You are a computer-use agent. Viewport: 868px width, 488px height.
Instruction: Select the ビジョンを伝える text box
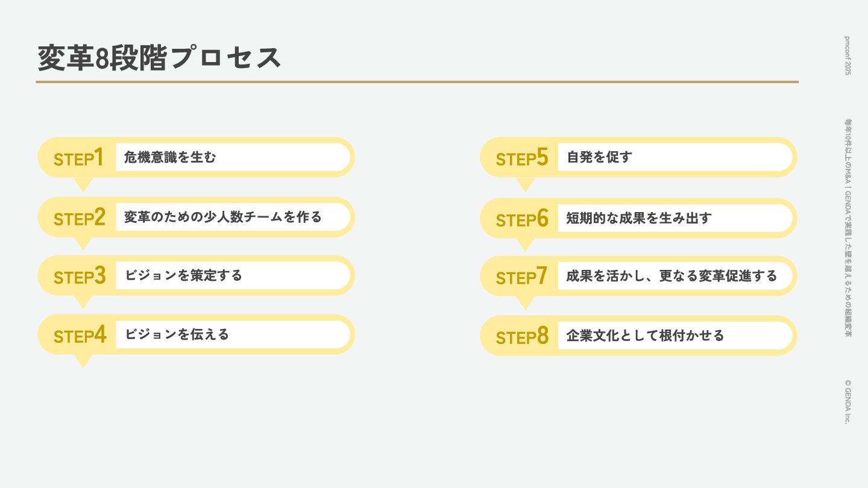tap(232, 334)
